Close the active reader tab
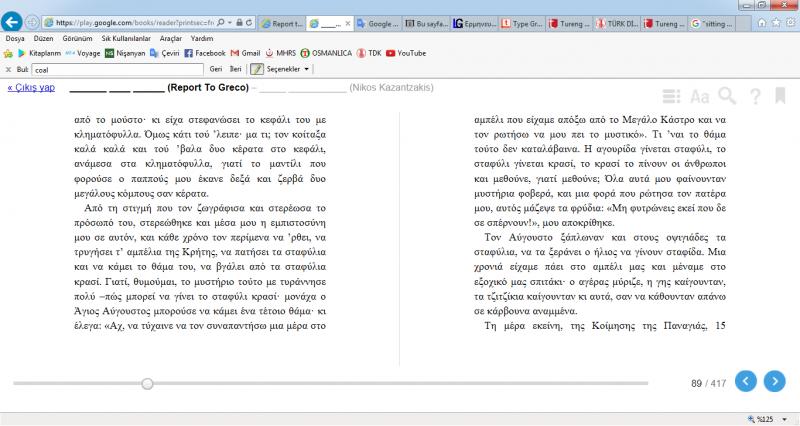Viewport: 800px width, 426px height. click(x=348, y=23)
